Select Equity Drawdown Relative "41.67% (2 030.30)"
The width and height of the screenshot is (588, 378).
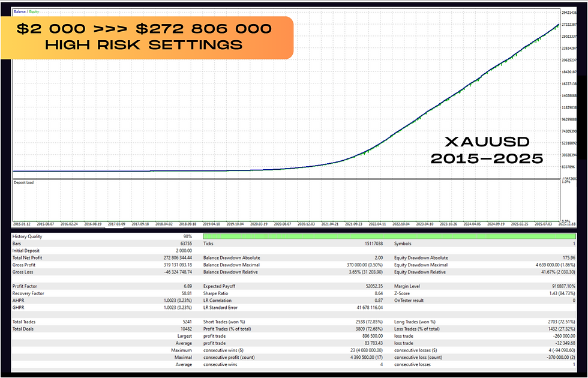(559, 272)
